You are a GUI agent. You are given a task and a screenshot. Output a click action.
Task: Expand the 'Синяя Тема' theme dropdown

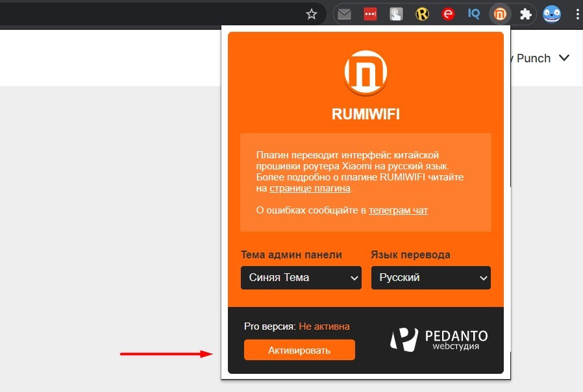(x=301, y=278)
